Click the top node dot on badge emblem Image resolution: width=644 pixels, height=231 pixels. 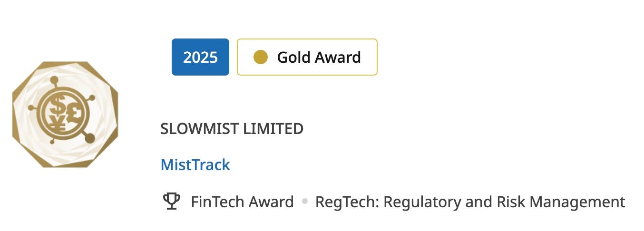pyautogui.click(x=55, y=80)
